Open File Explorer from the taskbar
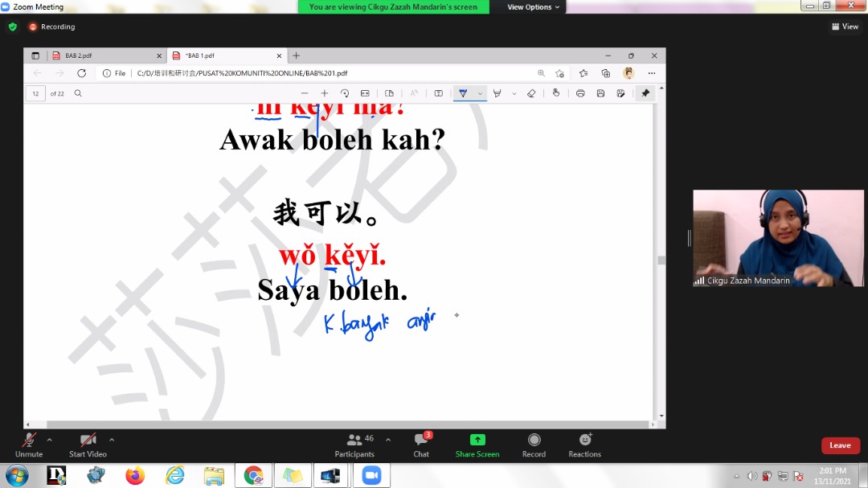The width and height of the screenshot is (868, 488). click(214, 476)
